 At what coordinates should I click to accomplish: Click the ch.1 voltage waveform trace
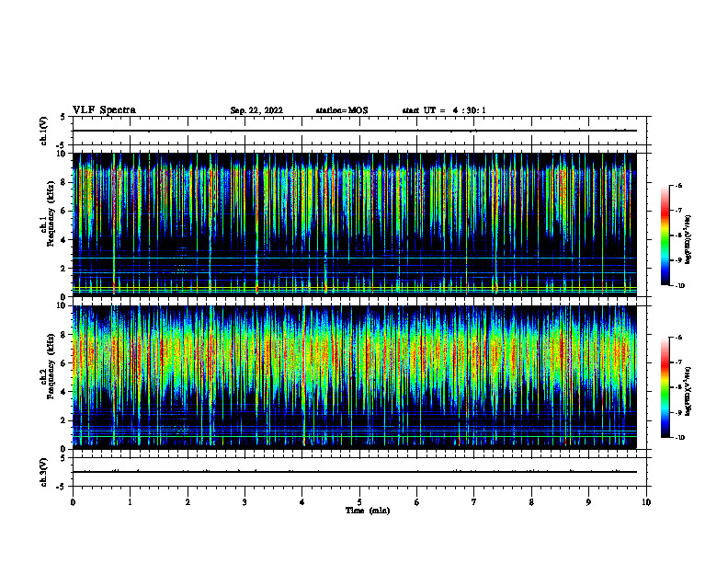(x=355, y=131)
